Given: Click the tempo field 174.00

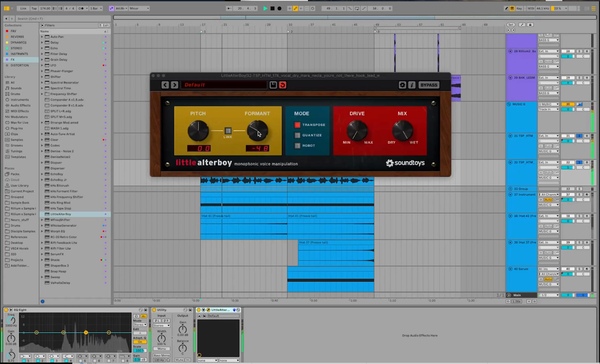Looking at the screenshot, I should click(x=45, y=8).
